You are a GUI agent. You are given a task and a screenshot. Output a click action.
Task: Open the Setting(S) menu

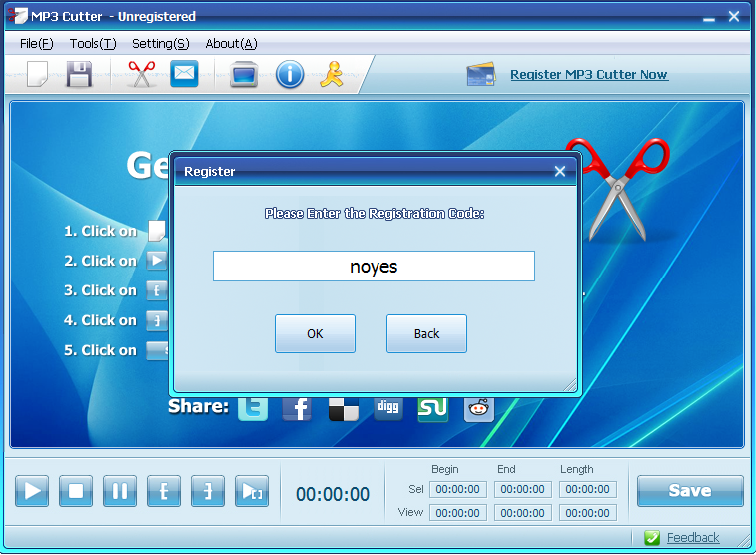(x=161, y=44)
